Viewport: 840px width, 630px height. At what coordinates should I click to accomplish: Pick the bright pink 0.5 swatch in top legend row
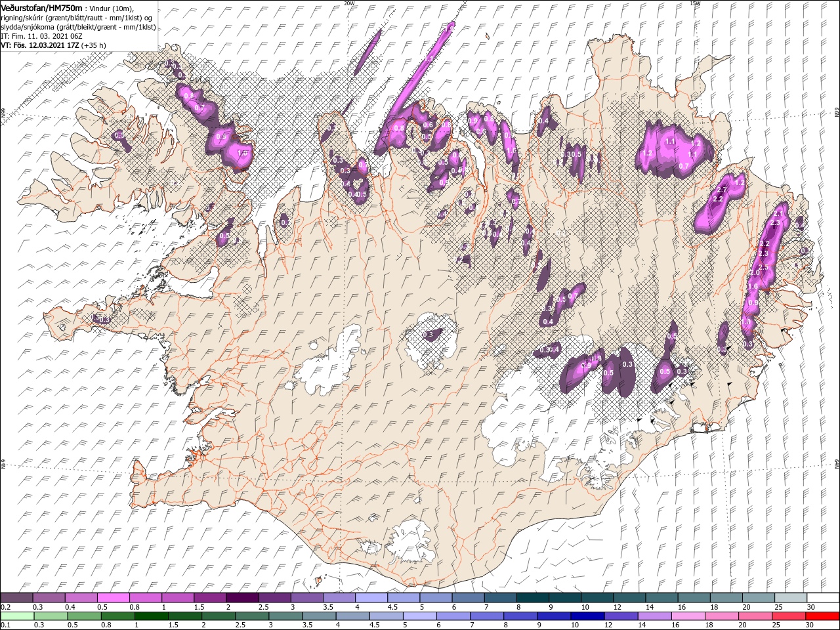coord(114,598)
